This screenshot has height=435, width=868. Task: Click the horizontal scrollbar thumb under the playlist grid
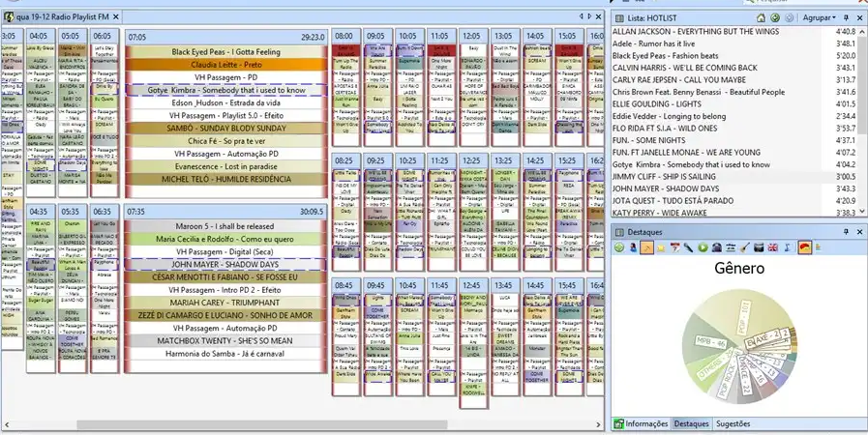click(x=262, y=424)
